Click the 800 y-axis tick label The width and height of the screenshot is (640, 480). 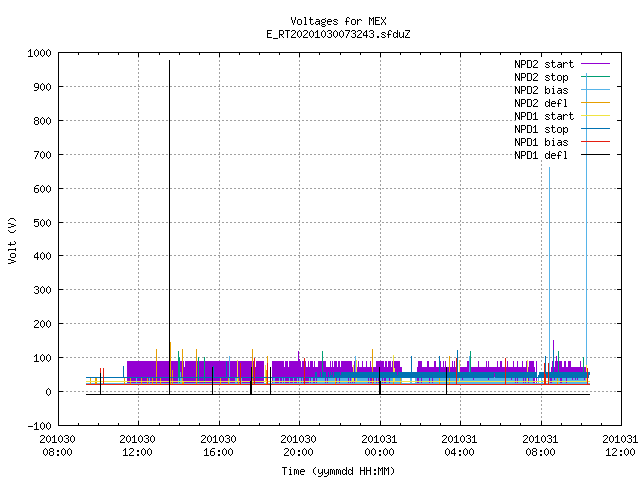pyautogui.click(x=42, y=121)
